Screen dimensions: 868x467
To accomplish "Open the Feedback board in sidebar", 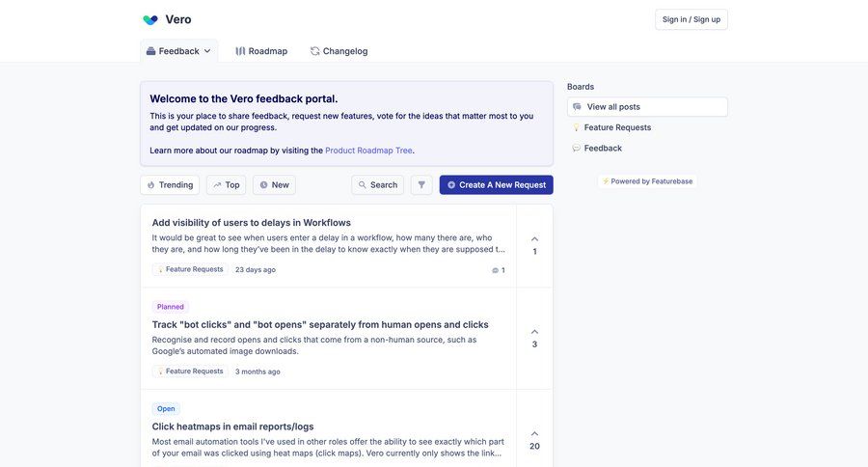I will tap(603, 148).
